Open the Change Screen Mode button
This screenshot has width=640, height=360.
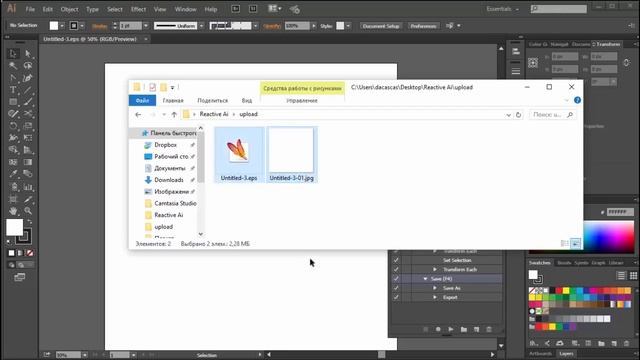click(20, 278)
